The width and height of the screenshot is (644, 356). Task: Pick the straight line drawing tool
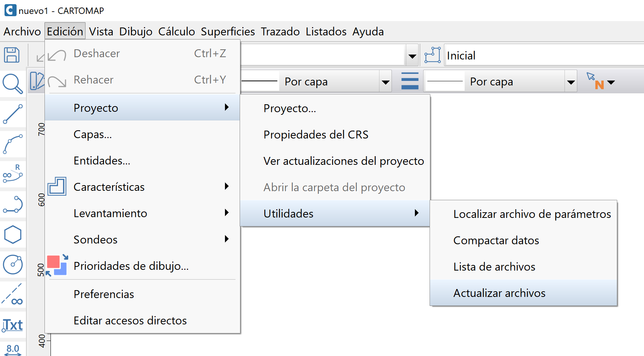12,114
